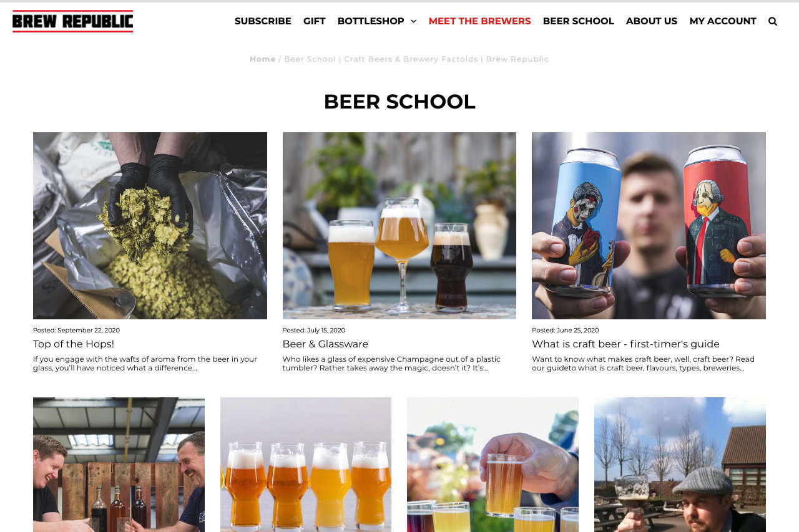Read the Beer & Glassware article title
The width and height of the screenshot is (799, 532).
(325, 344)
